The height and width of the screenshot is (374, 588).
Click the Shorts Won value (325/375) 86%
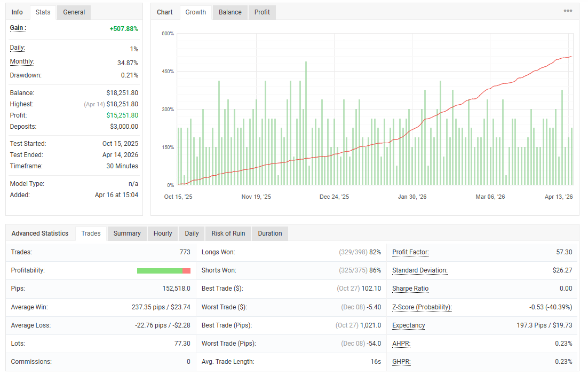pyautogui.click(x=360, y=270)
